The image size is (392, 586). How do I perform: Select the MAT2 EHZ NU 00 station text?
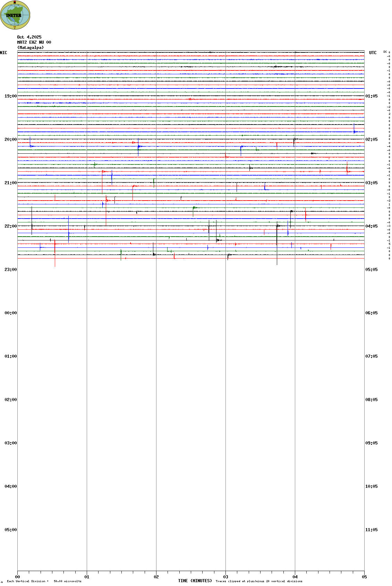click(x=34, y=42)
